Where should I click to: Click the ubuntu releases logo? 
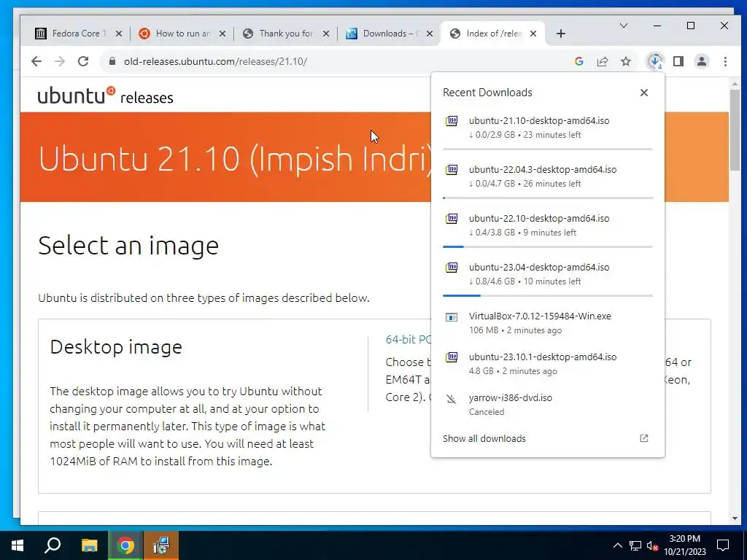coord(105,96)
